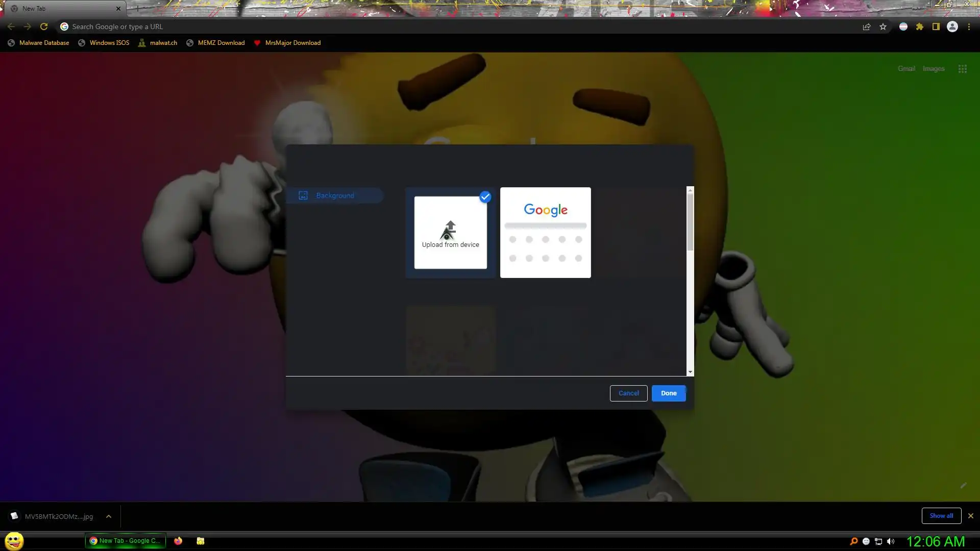
Task: Click the reload page icon
Action: pos(44,27)
